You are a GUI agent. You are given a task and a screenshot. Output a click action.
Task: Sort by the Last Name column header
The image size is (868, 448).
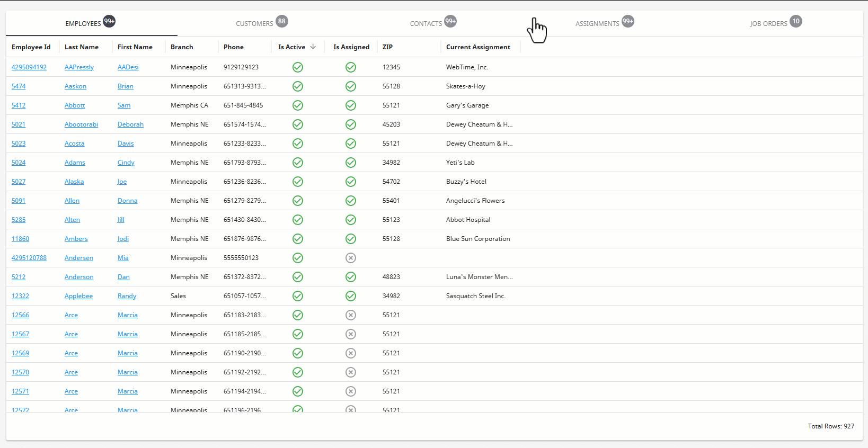click(x=82, y=47)
